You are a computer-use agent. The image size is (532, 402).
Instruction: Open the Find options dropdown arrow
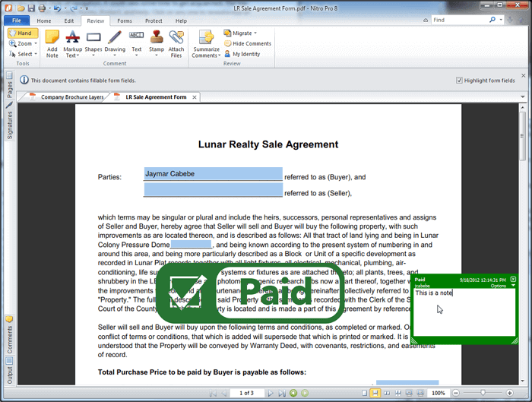(x=501, y=20)
